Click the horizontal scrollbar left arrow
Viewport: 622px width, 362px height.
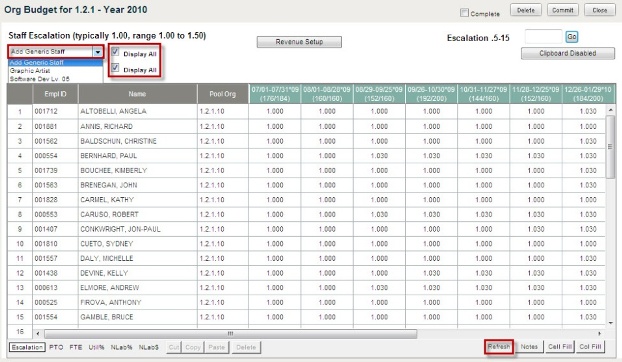tap(38, 334)
